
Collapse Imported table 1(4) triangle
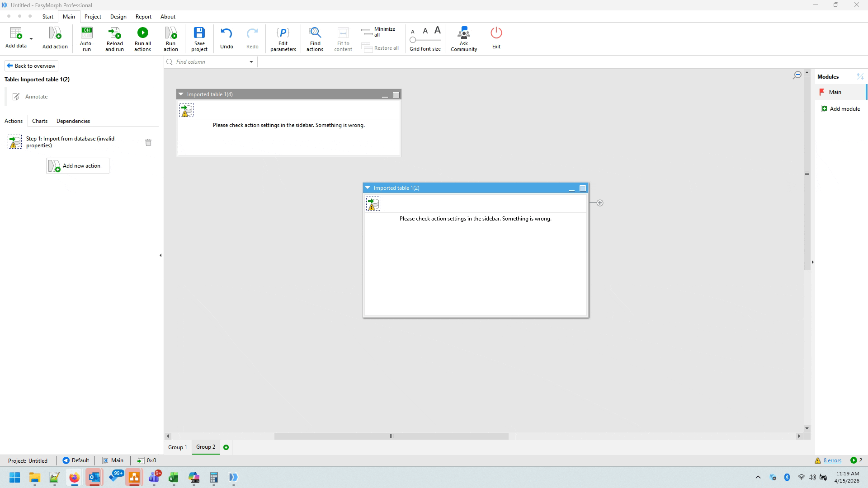(181, 94)
